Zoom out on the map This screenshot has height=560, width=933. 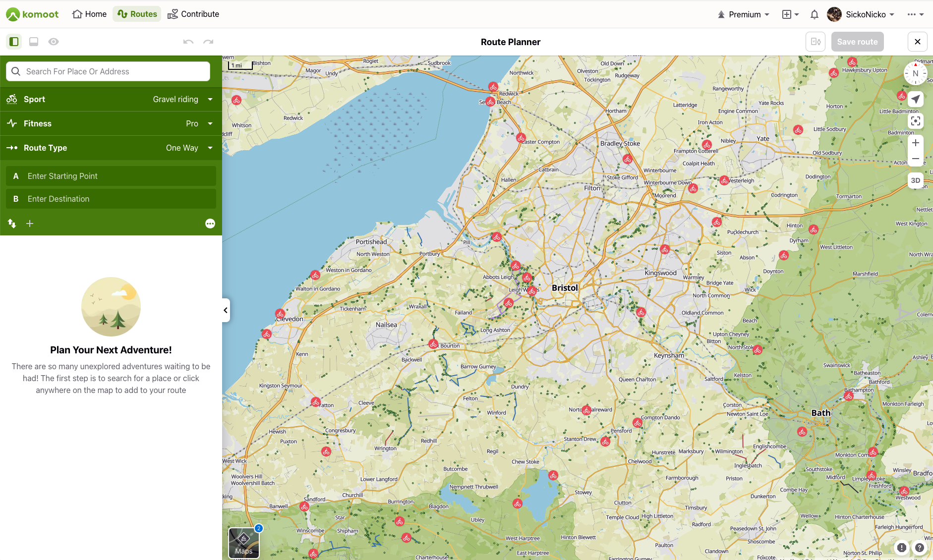[916, 159]
